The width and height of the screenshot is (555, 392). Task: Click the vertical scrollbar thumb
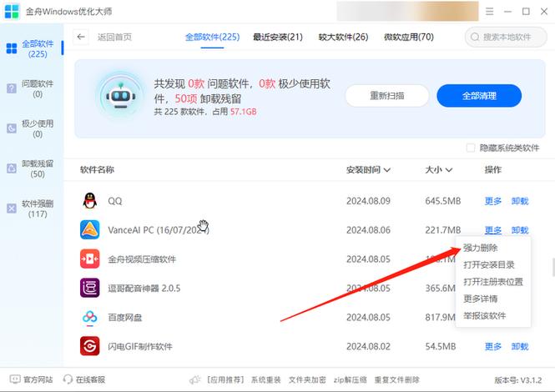553,267
